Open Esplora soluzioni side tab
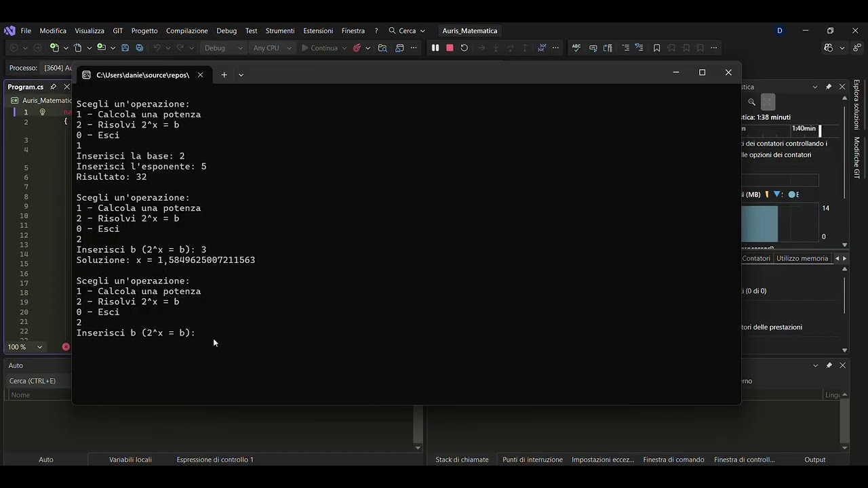The height and width of the screenshot is (488, 868). 856,104
